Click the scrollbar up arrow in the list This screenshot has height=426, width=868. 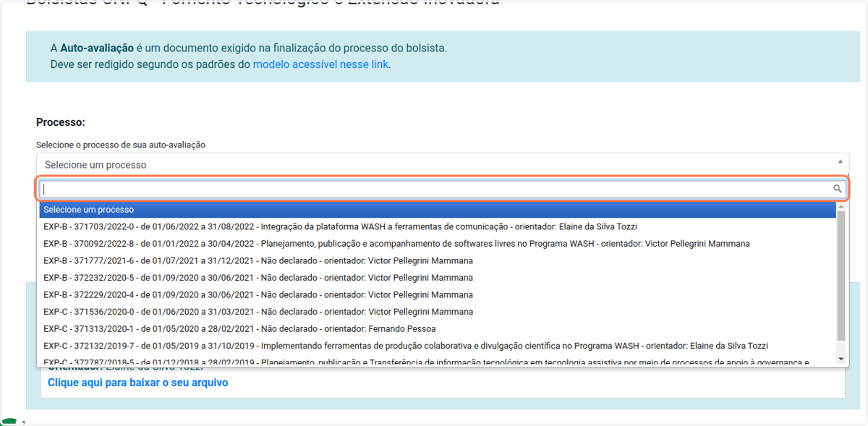841,207
